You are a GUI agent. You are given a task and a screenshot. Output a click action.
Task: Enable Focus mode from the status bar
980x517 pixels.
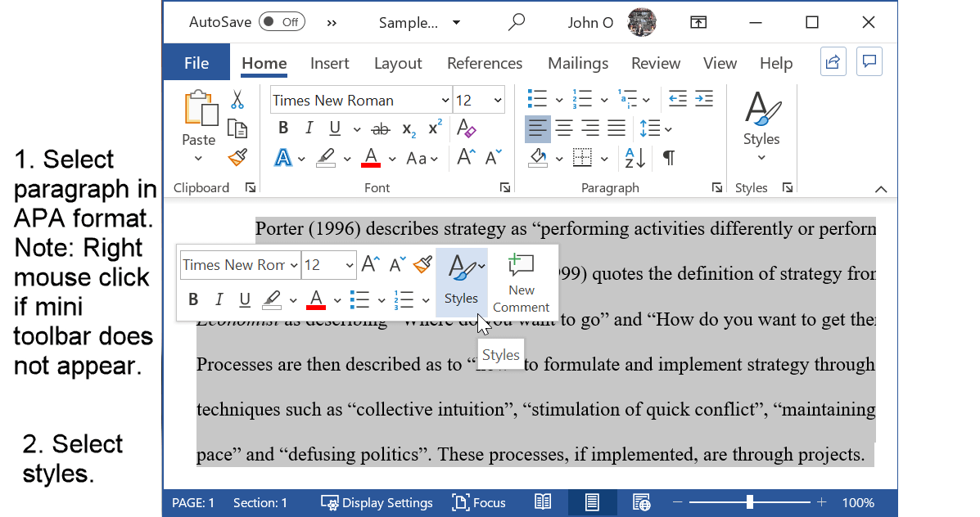point(478,502)
